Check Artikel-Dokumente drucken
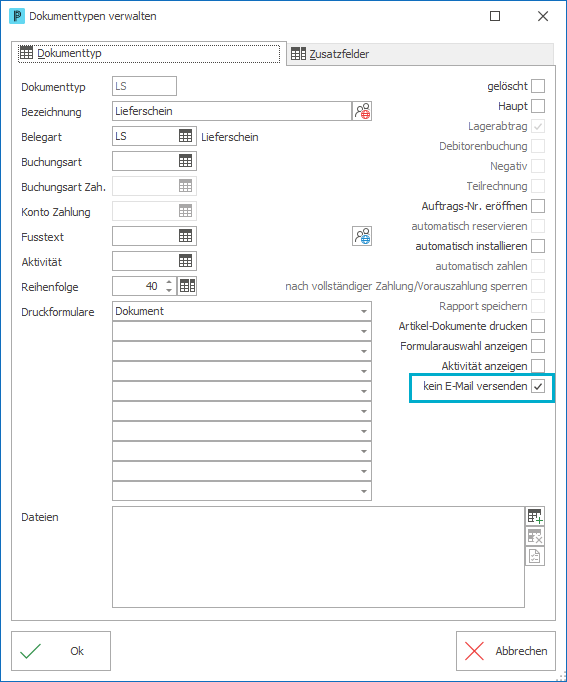567x682 pixels. coord(538,326)
